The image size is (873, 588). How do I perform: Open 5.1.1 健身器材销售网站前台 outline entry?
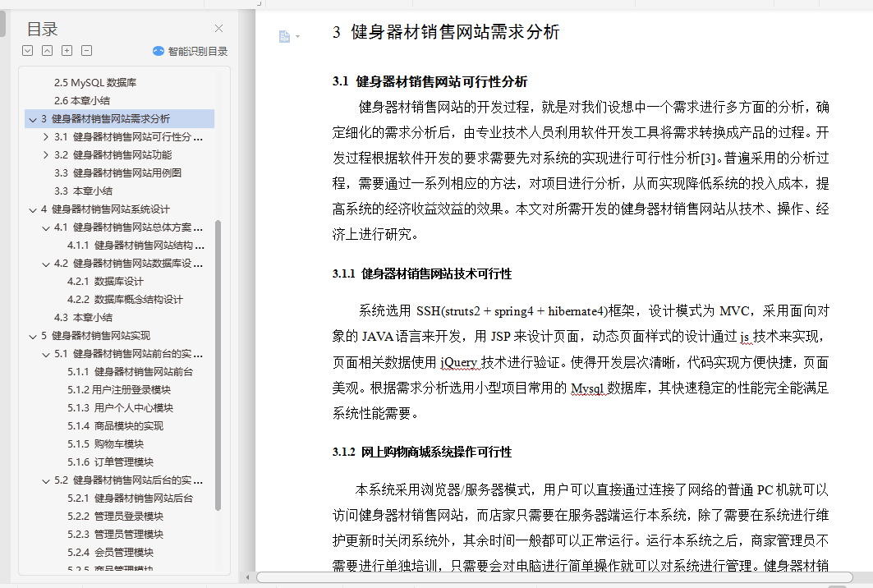coord(131,372)
